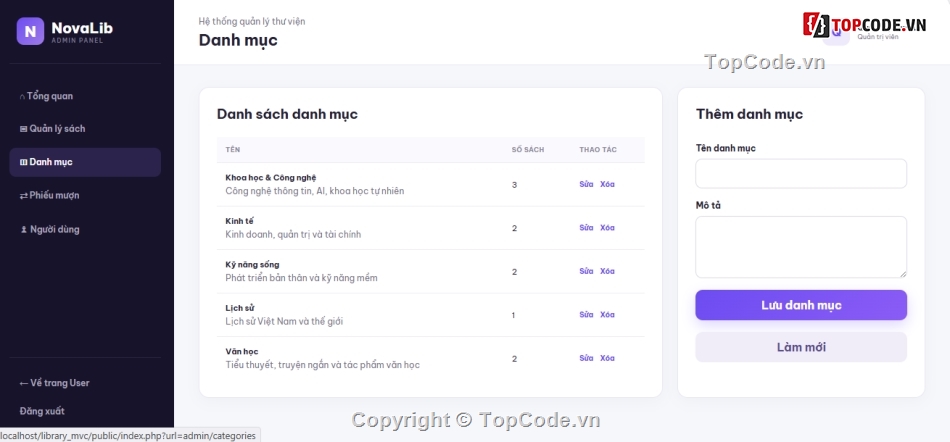The image size is (950, 442).
Task: Click description Kinh doanh, quản trị và tài chính
Action: coord(293,235)
